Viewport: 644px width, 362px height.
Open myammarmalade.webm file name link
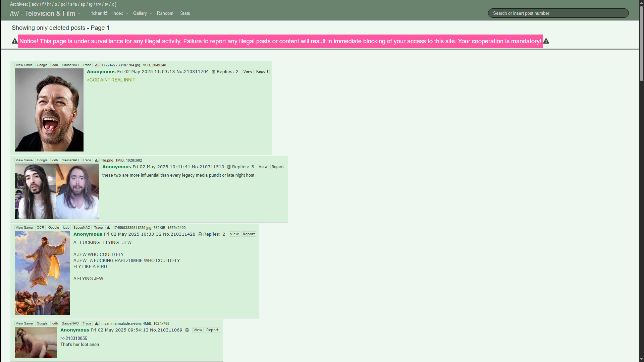[121, 323]
